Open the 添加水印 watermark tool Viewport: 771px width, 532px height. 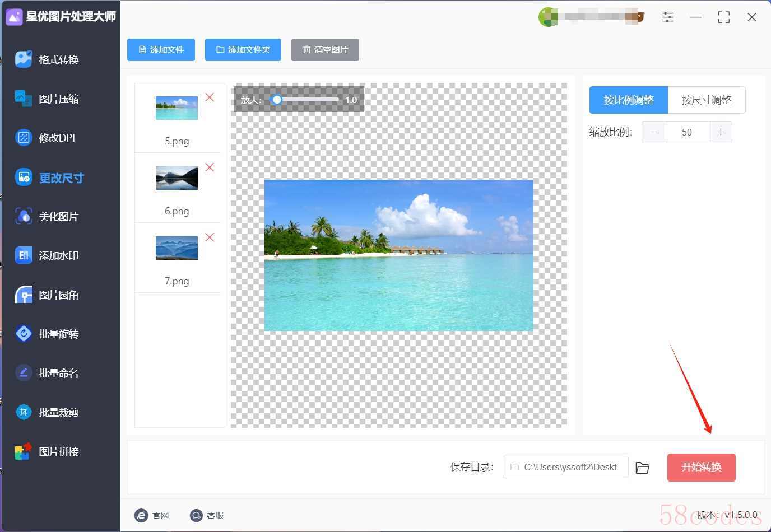pos(48,255)
